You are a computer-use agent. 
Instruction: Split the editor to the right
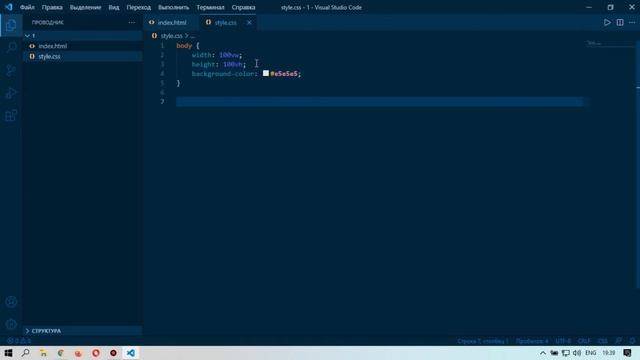pos(620,22)
